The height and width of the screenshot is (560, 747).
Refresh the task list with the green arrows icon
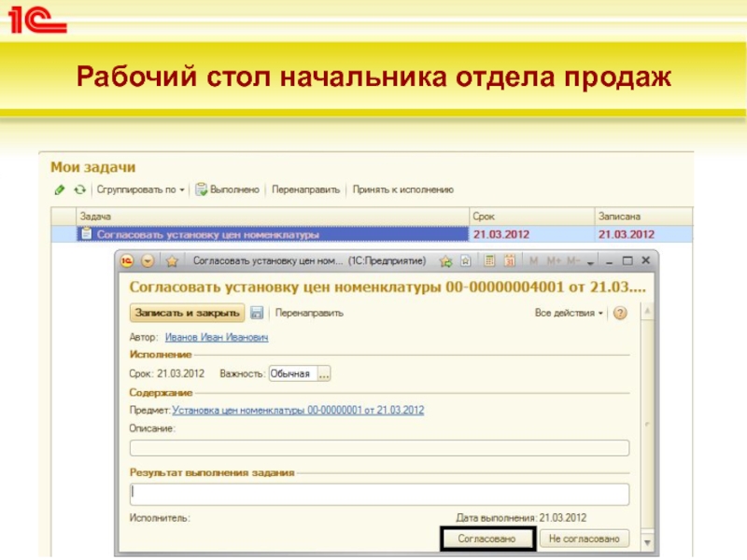79,190
